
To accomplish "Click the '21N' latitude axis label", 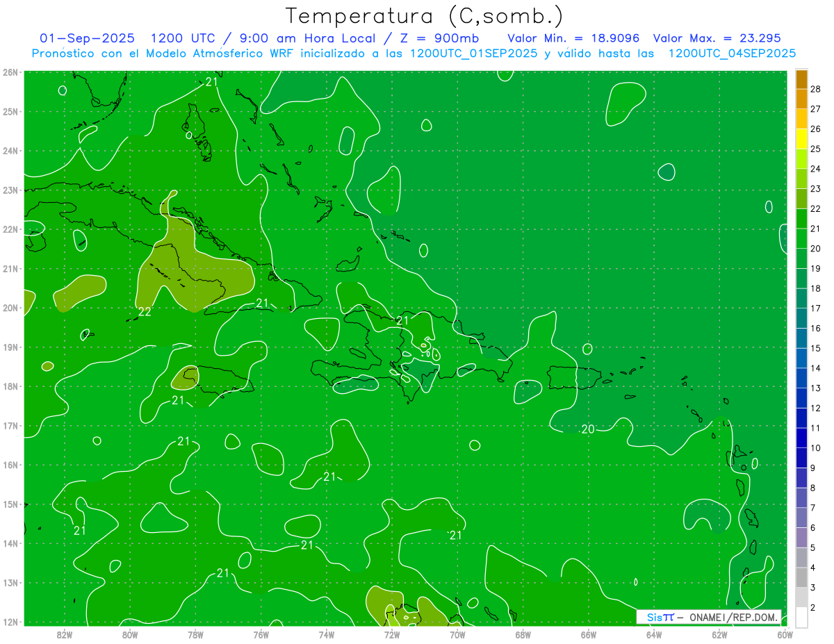I will tap(10, 269).
